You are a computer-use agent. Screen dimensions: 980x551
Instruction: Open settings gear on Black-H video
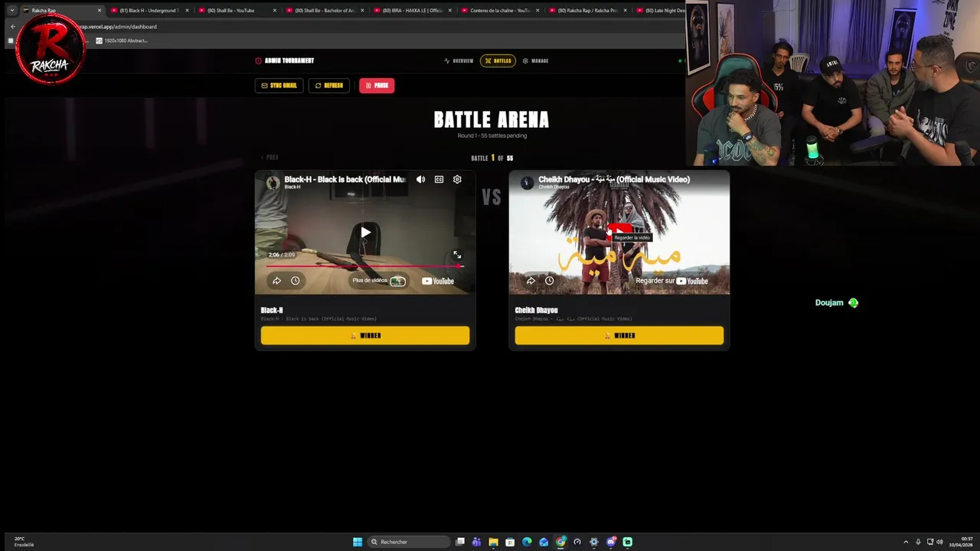[457, 179]
